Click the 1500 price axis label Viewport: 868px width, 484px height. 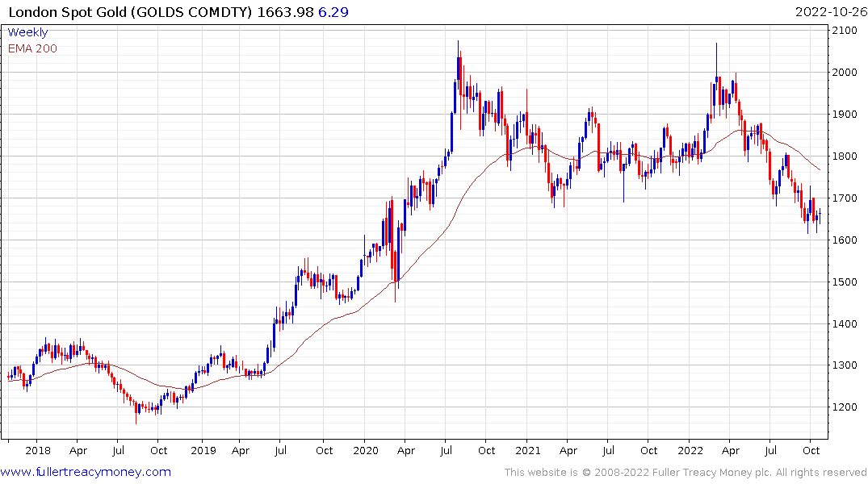coord(845,282)
